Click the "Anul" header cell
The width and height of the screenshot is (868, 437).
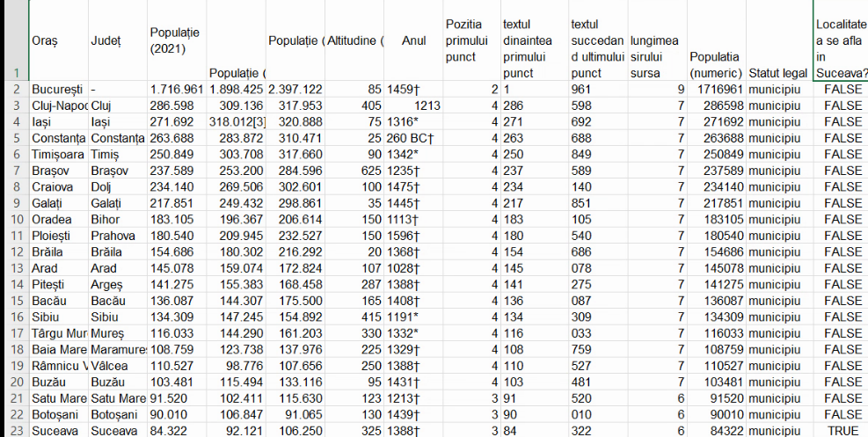[x=413, y=40]
